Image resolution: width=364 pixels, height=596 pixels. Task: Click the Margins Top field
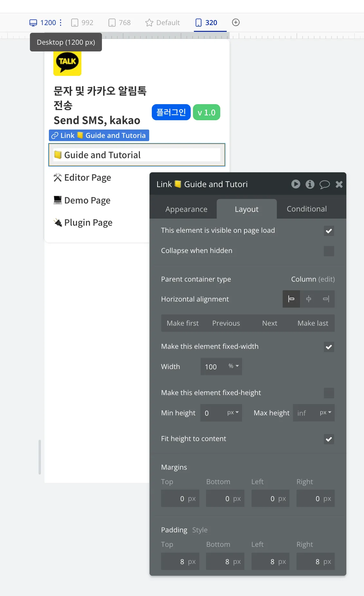(180, 498)
